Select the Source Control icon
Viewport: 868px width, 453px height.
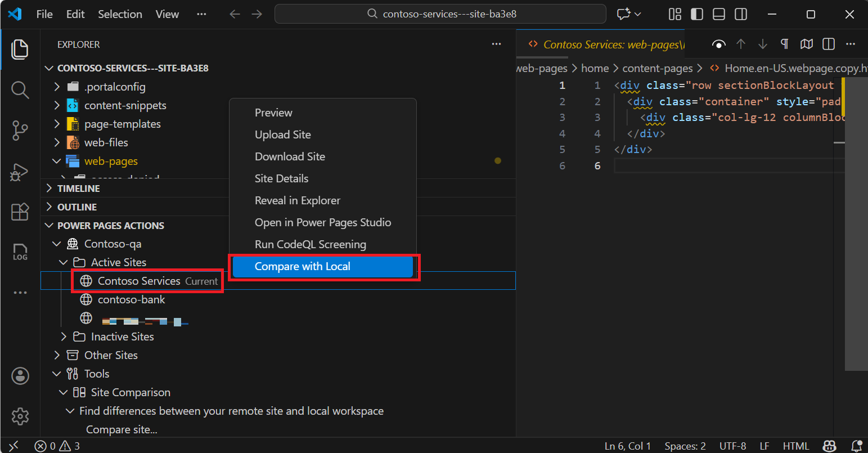[20, 130]
